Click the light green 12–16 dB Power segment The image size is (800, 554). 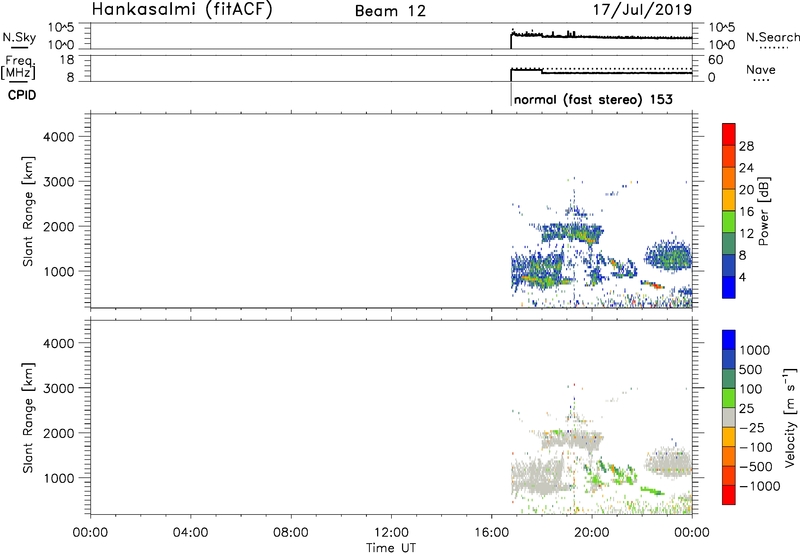pos(729,221)
